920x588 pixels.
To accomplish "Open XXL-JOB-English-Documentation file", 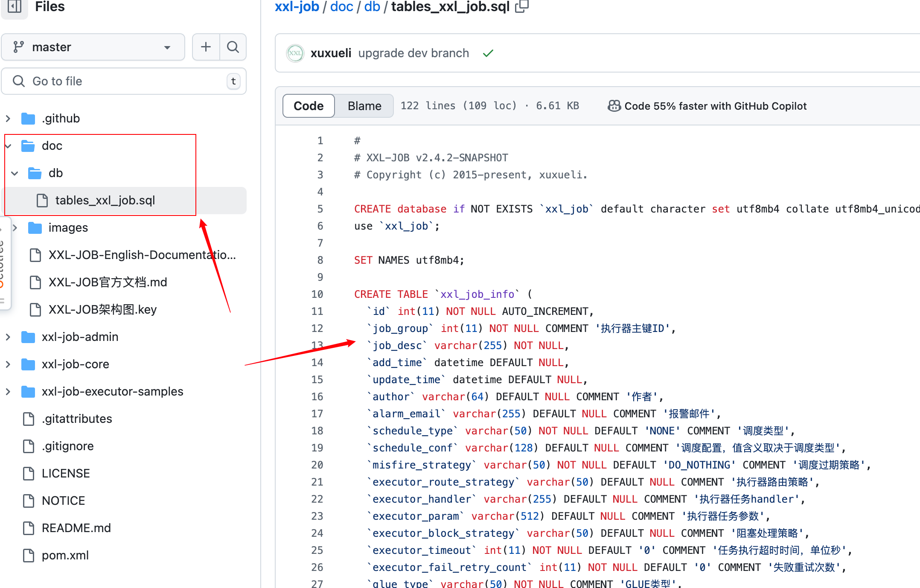I will click(x=142, y=255).
